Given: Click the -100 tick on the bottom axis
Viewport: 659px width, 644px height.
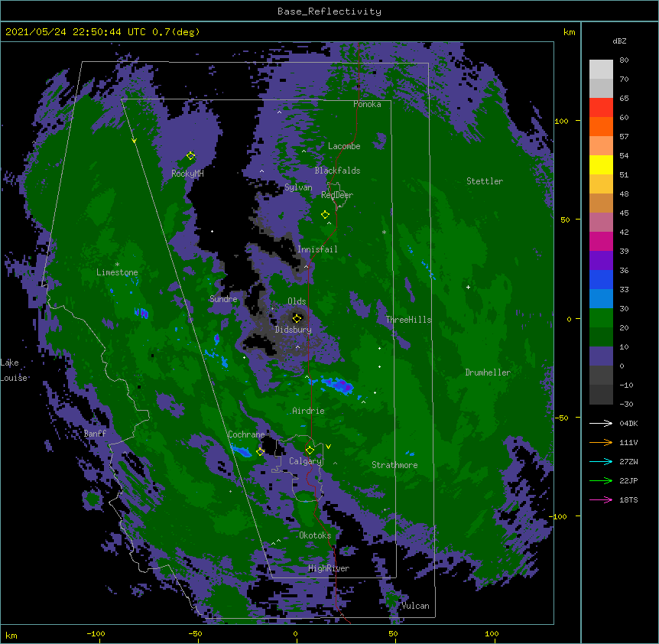Looking at the screenshot, I should 96,633.
